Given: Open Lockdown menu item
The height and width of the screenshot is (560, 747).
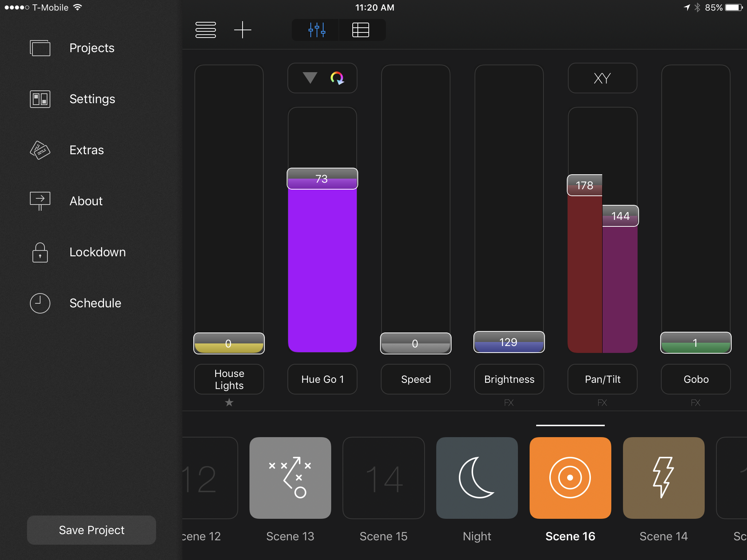Looking at the screenshot, I should coord(98,252).
